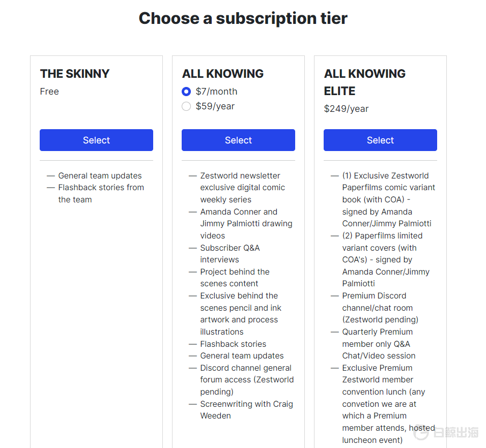Click the ALL KNOWING tier title

[223, 74]
